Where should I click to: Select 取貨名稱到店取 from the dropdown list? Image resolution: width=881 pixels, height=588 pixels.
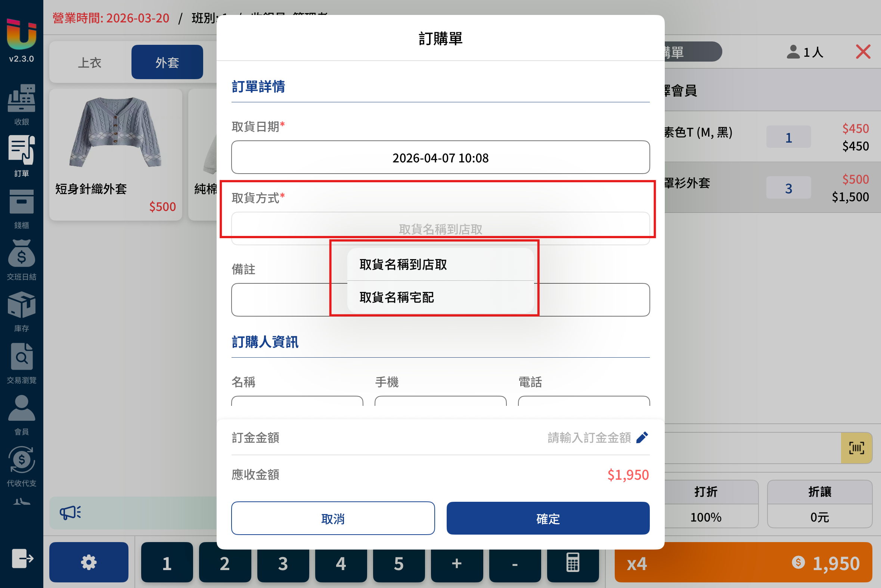tap(440, 264)
